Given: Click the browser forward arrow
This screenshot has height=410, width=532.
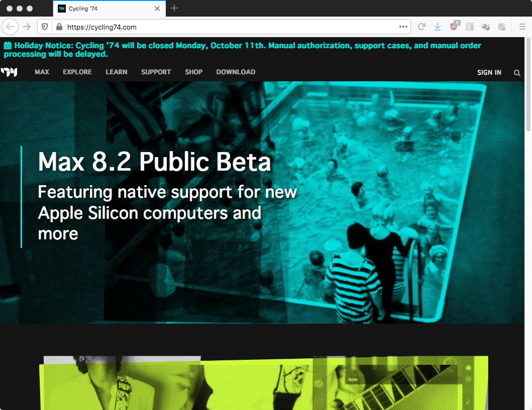Looking at the screenshot, I should coord(27,27).
